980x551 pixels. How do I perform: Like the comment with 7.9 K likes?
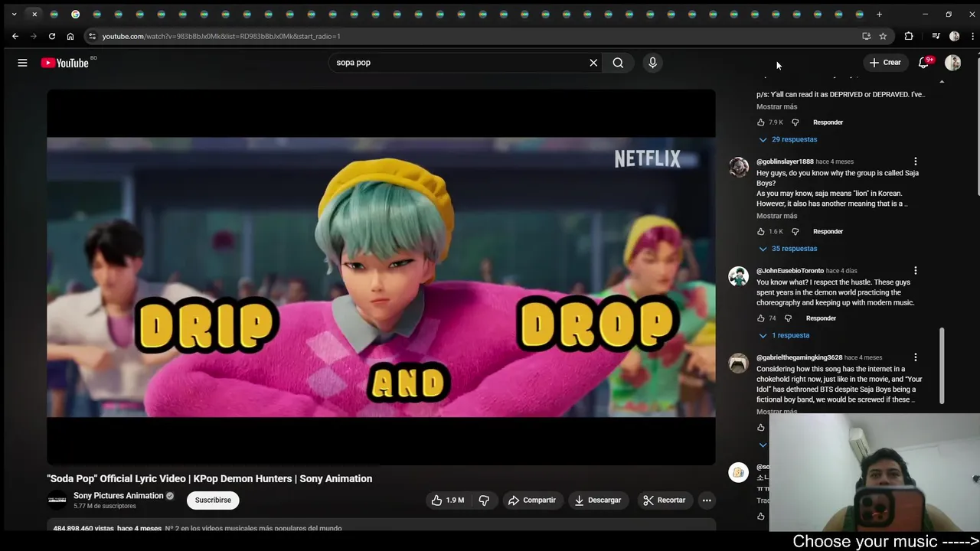(761, 122)
